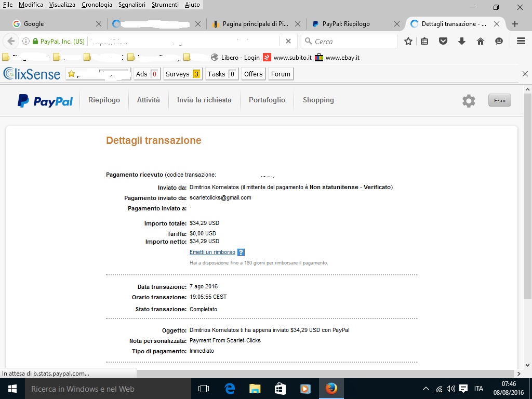Open the File menu
532x399 pixels.
pyautogui.click(x=7, y=5)
